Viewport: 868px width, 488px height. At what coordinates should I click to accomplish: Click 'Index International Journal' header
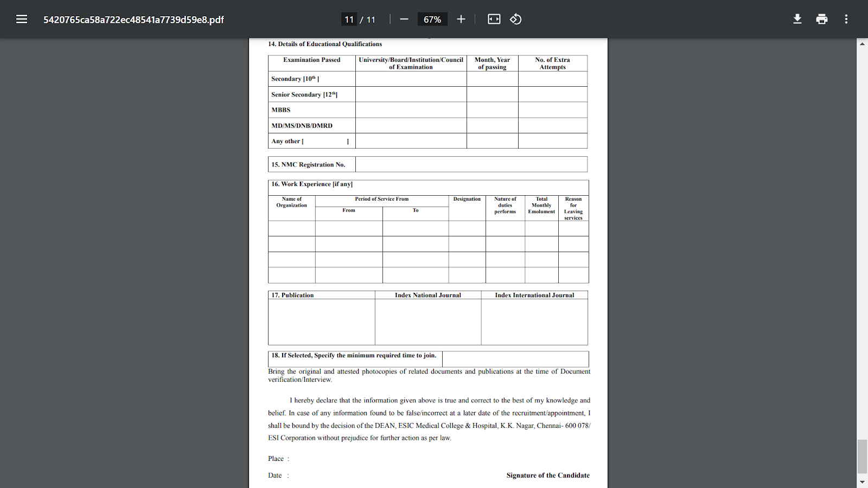coord(534,295)
